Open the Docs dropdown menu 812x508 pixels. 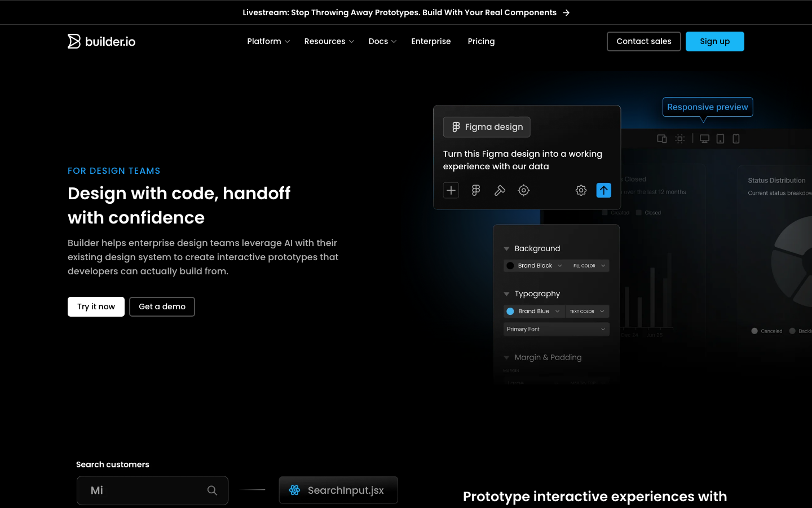(382, 41)
